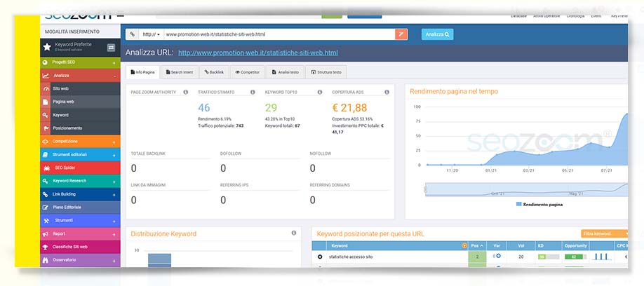Expand the Progetti SEO section

(x=114, y=62)
